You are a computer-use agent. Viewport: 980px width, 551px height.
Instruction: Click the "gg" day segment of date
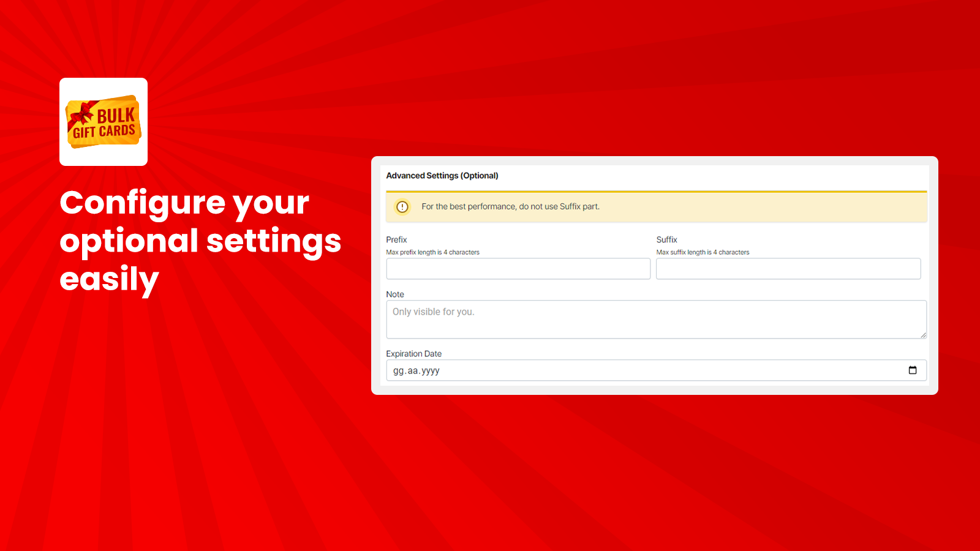tap(399, 371)
